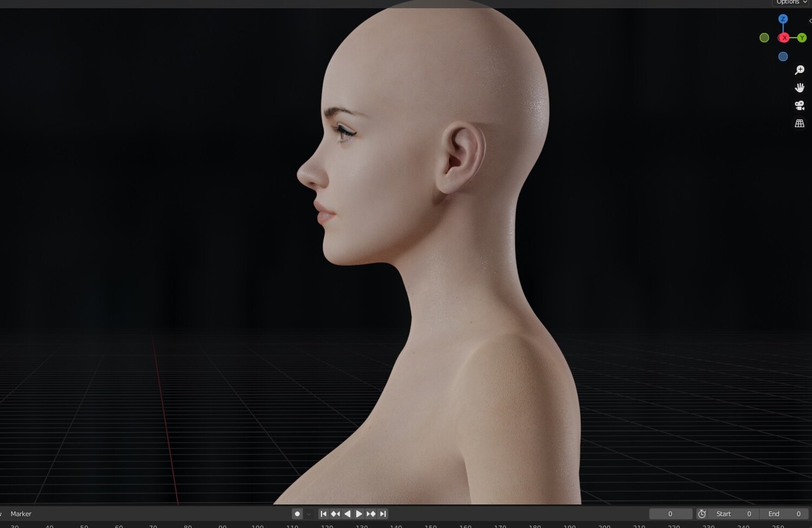Jump to the previous keyframe
Screen dimensions: 812x528
(336, 514)
